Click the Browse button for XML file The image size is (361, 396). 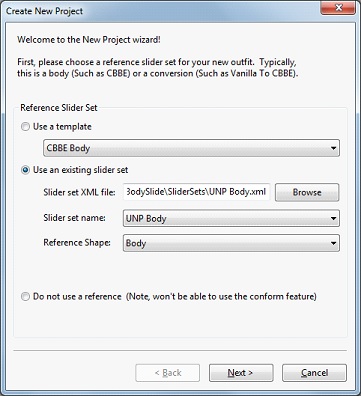click(x=307, y=192)
